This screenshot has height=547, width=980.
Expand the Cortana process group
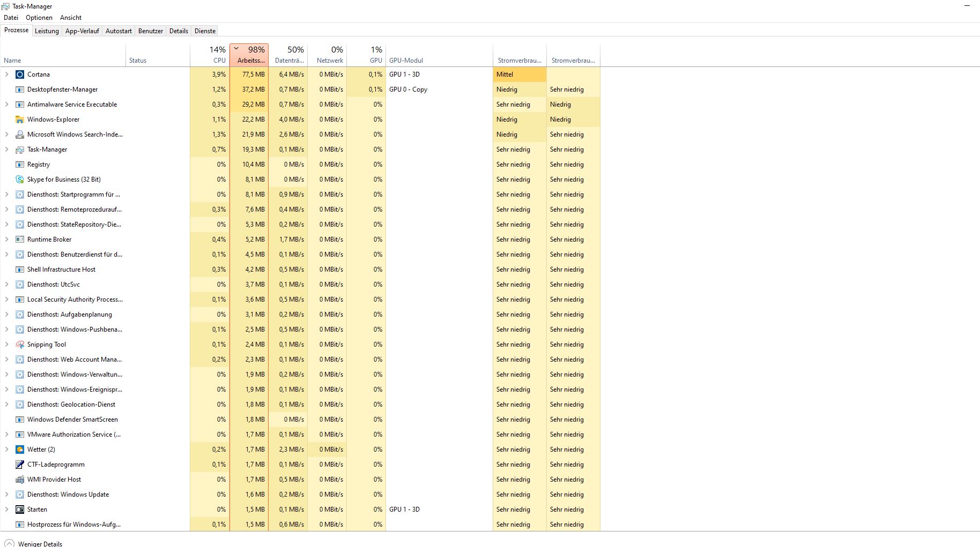(7, 74)
